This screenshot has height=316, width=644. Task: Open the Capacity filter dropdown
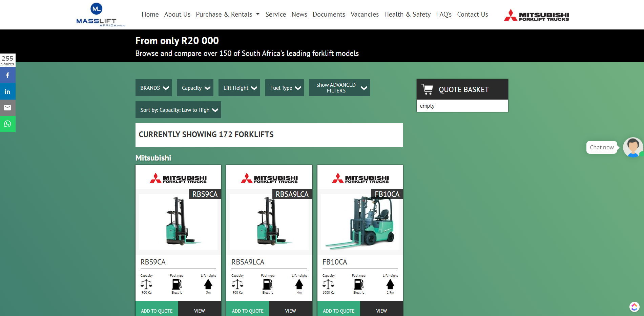tap(195, 88)
